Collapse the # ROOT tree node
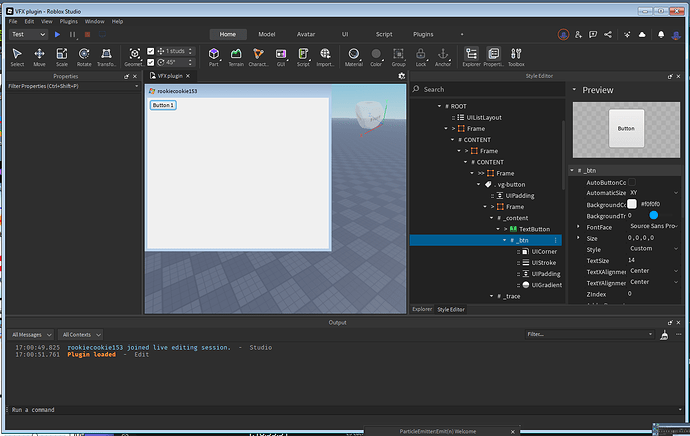690x436 pixels. coord(439,106)
